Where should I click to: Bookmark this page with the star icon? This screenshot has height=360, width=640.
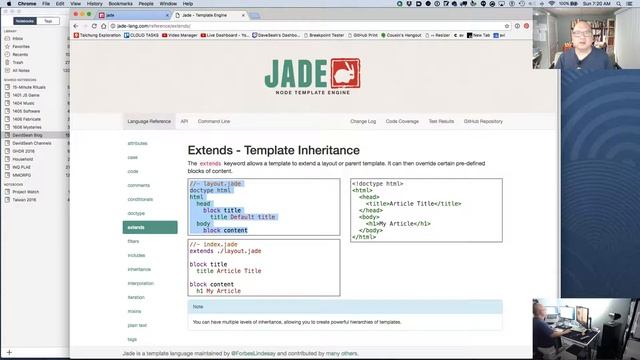click(507, 26)
